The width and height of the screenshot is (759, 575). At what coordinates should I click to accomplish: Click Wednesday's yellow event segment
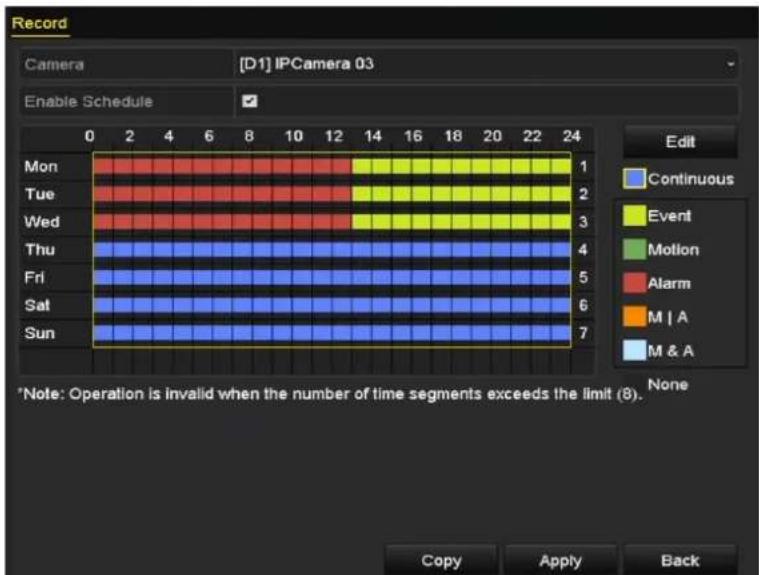(x=461, y=222)
